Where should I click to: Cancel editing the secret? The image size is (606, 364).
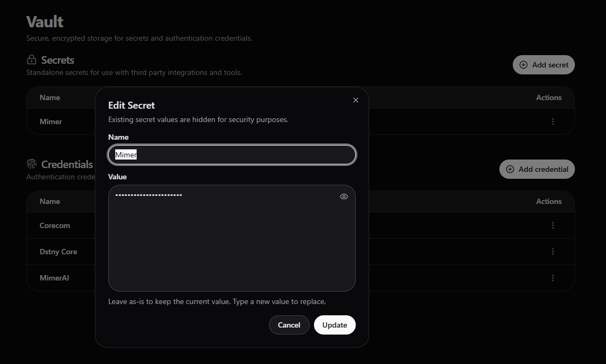tap(289, 325)
